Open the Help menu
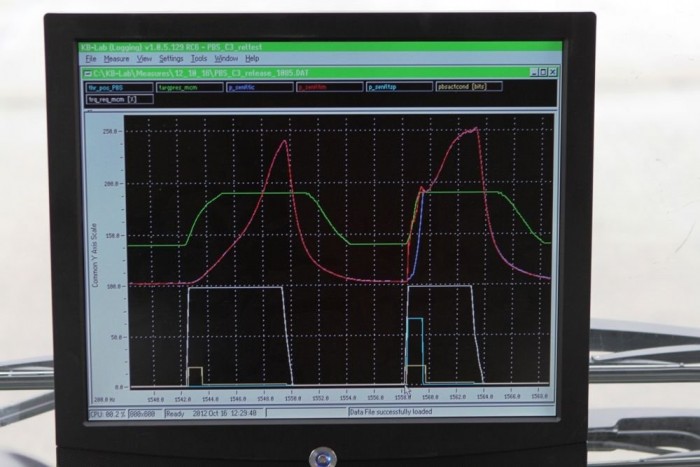The height and width of the screenshot is (467, 700). (x=252, y=59)
